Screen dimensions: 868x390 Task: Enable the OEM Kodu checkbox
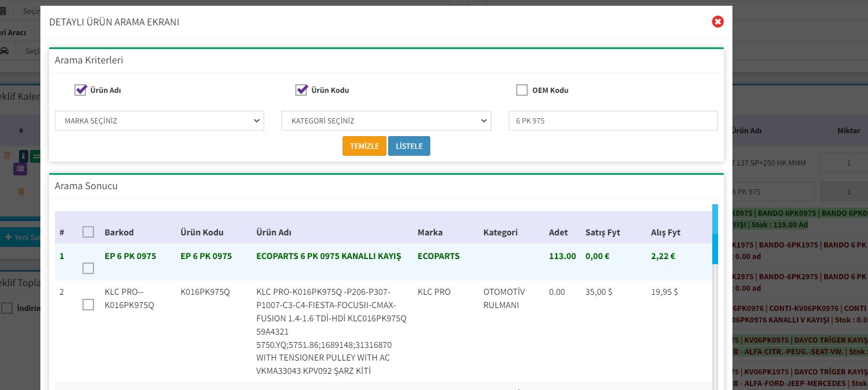522,90
